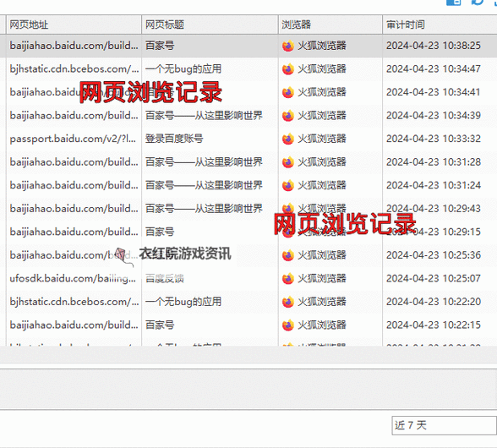Select the baijiahao URL in the 10:38:25 row
This screenshot has height=448, width=497.
(74, 46)
